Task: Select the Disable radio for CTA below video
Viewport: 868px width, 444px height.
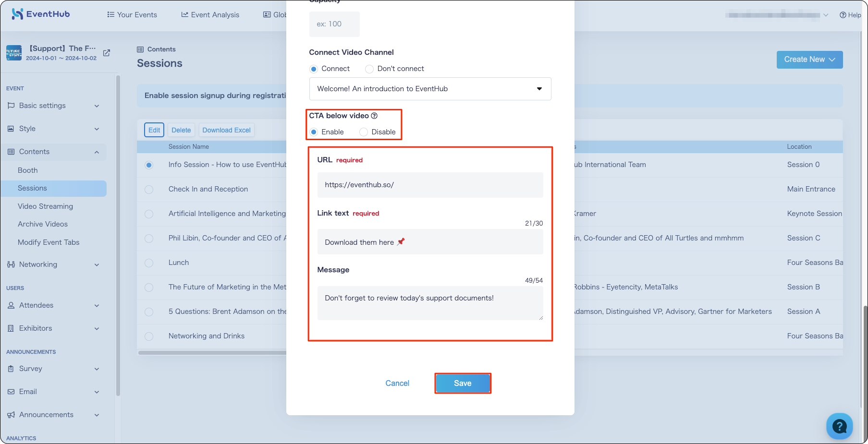Action: coord(364,132)
